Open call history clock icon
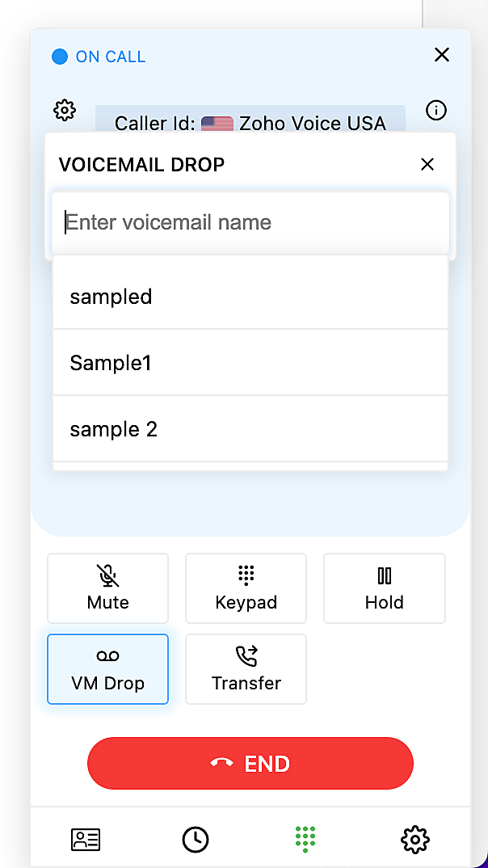Screen dimensions: 488x868 [x=195, y=840]
